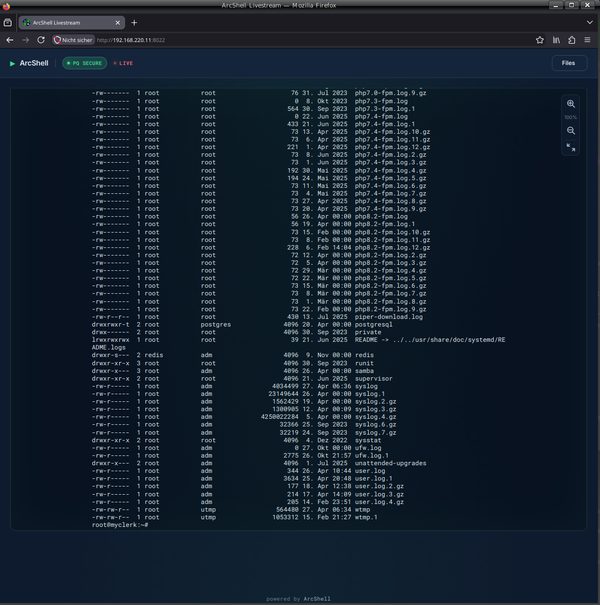The image size is (600, 605).
Task: Click directory name 'private'
Action: 368,332
